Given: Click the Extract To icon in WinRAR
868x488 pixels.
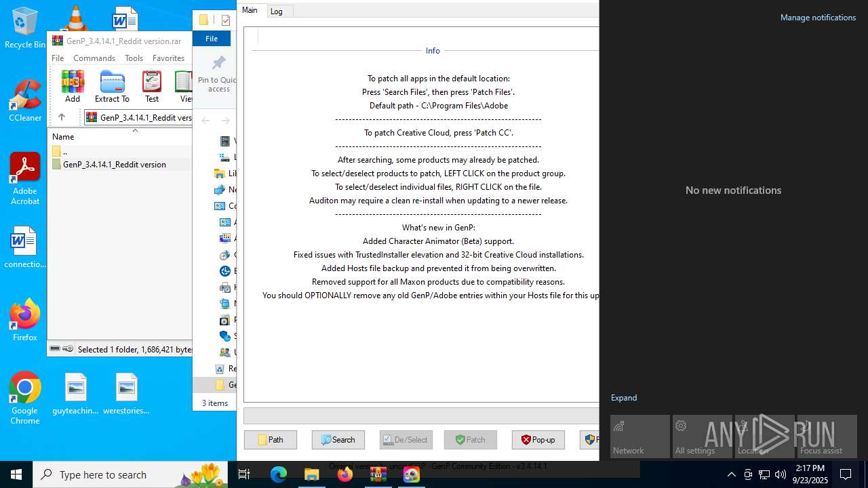Looking at the screenshot, I should click(112, 86).
